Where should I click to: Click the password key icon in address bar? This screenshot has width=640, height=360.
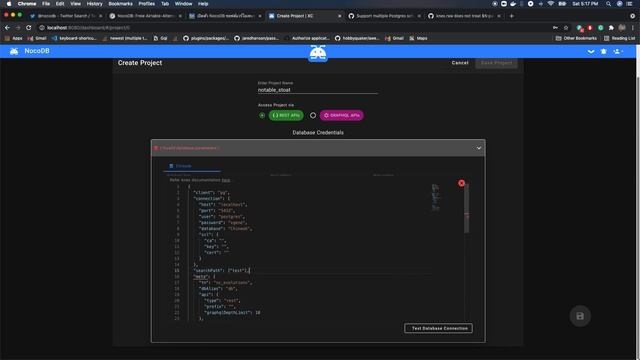(x=555, y=28)
